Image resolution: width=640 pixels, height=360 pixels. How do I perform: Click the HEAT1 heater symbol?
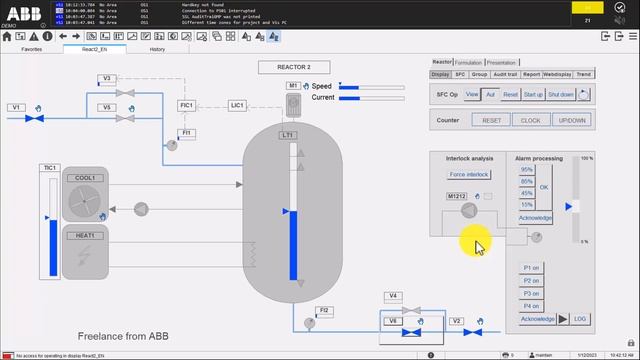pyautogui.click(x=85, y=256)
